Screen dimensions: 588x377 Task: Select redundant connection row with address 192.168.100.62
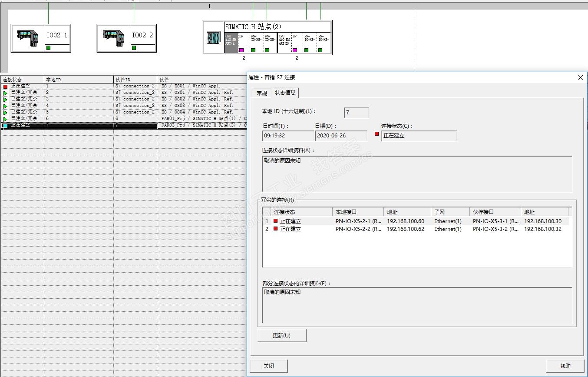(x=405, y=229)
